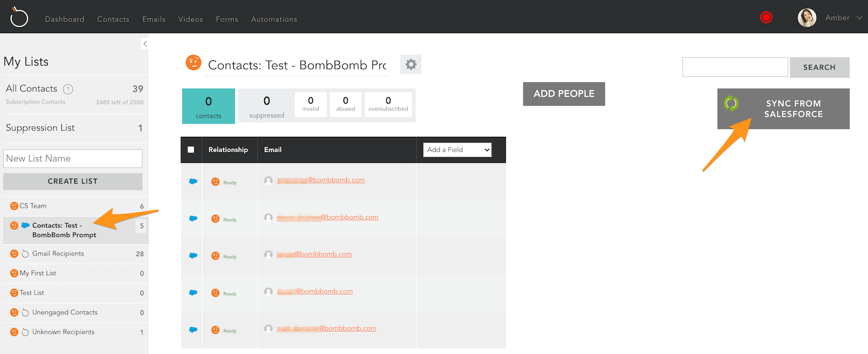
Task: Sort by the Email column header
Action: 273,149
